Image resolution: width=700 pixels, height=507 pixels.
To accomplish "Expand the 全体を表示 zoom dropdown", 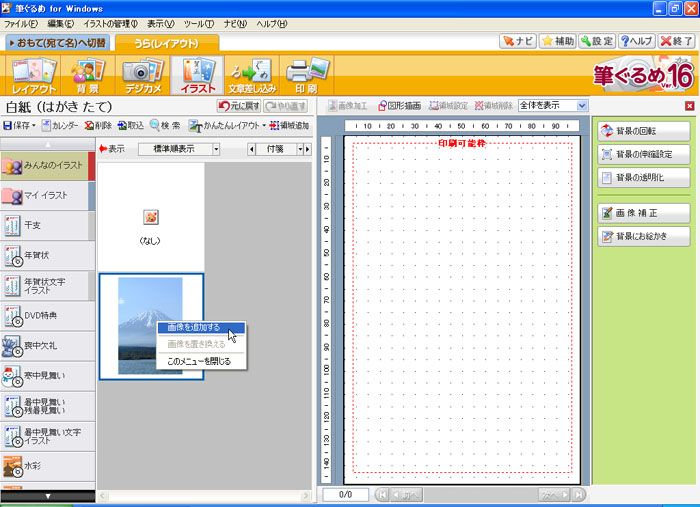I will coord(582,105).
